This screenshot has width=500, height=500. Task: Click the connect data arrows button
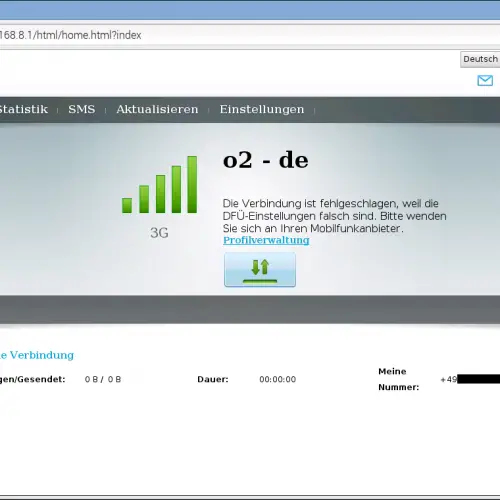pos(260,269)
